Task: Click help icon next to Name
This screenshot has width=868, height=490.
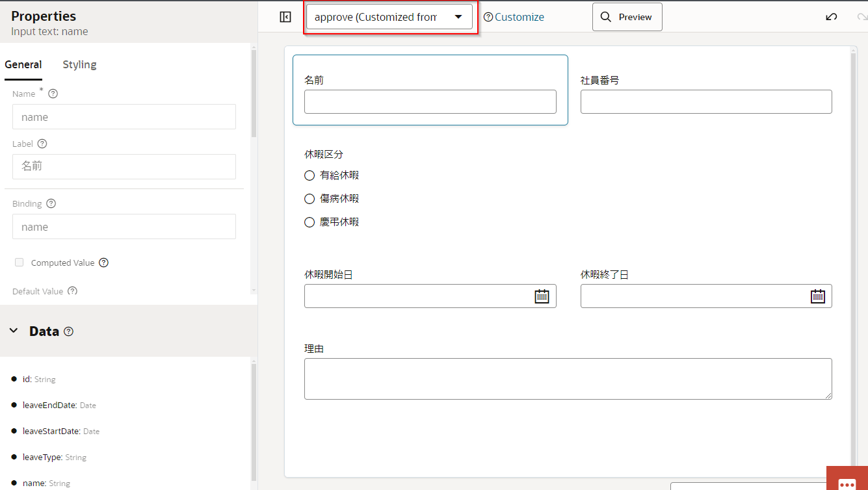Action: point(53,94)
